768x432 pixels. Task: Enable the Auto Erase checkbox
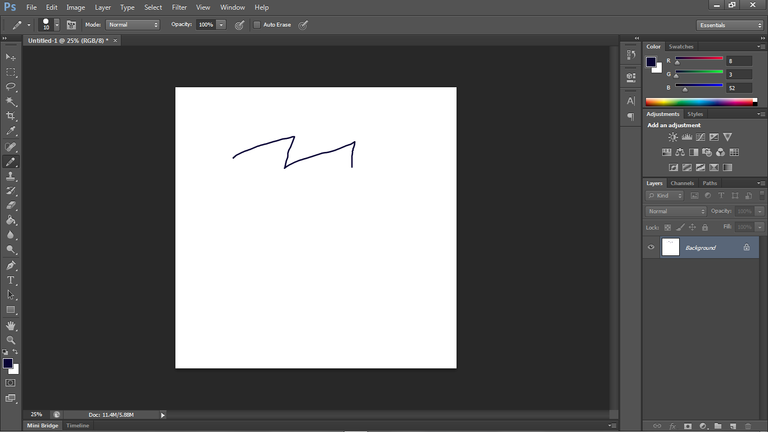point(257,25)
